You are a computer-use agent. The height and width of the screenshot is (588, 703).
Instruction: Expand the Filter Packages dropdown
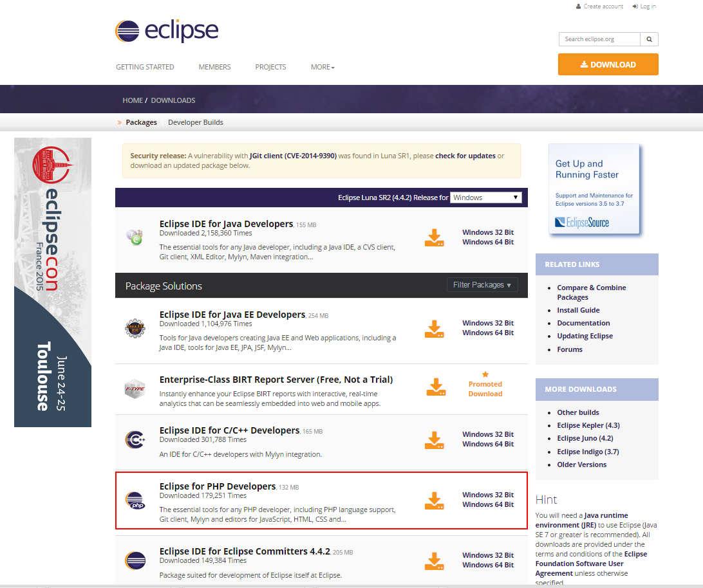pyautogui.click(x=482, y=285)
